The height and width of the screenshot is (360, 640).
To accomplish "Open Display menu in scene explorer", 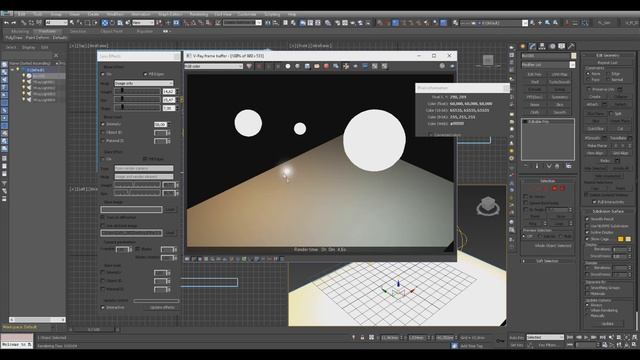I will click(29, 47).
